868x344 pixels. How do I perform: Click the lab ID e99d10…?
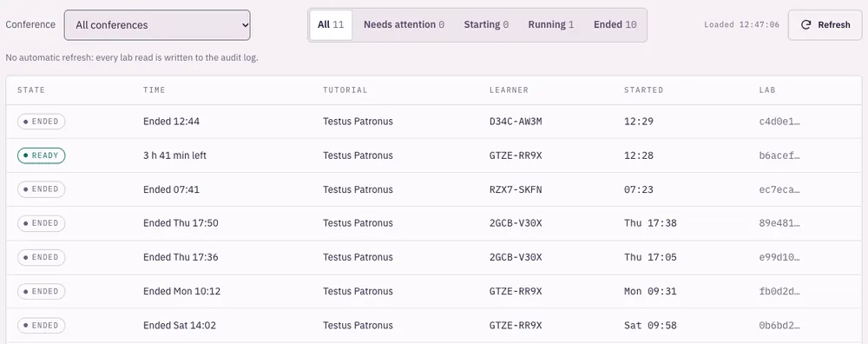click(779, 258)
